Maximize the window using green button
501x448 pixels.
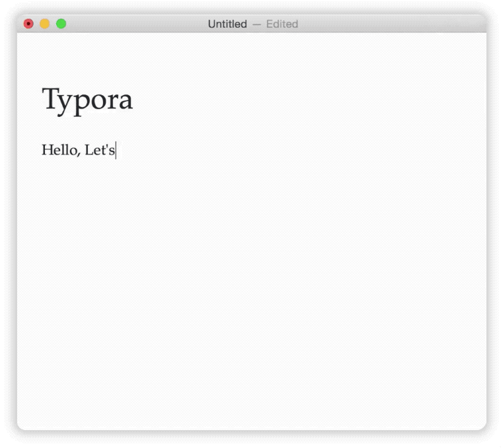click(61, 24)
